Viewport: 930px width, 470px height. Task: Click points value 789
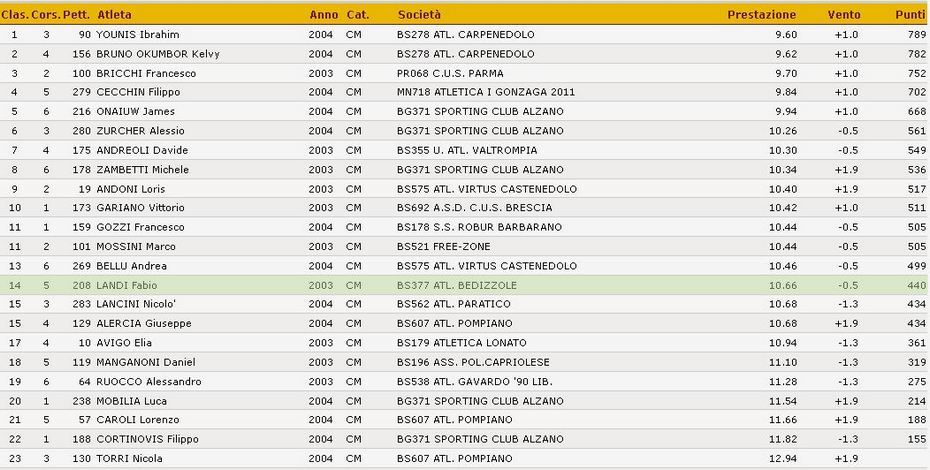tap(917, 34)
